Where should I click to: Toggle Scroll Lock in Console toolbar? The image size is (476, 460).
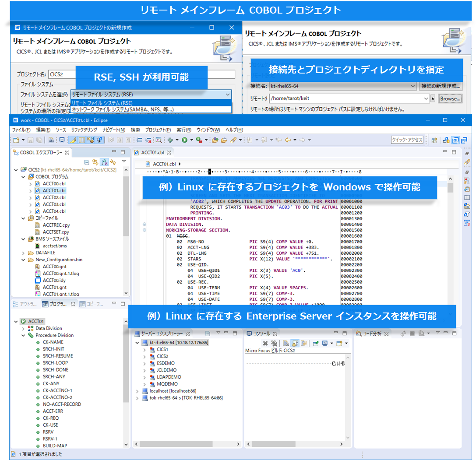click(295, 343)
